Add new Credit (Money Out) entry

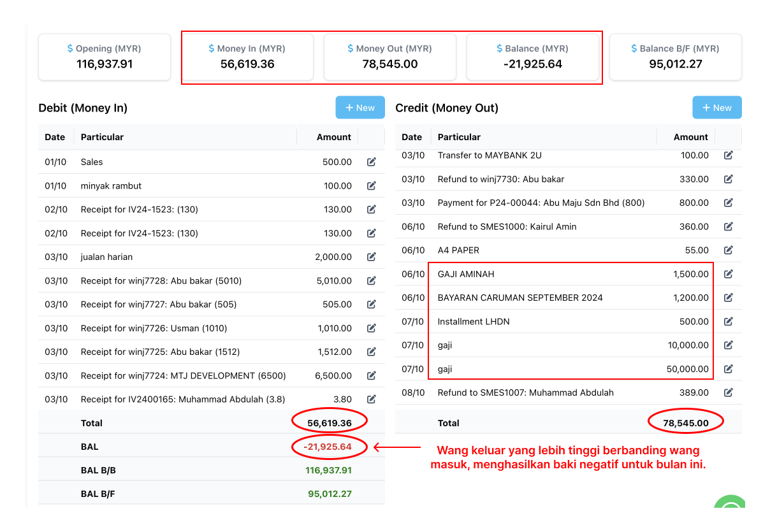point(717,108)
